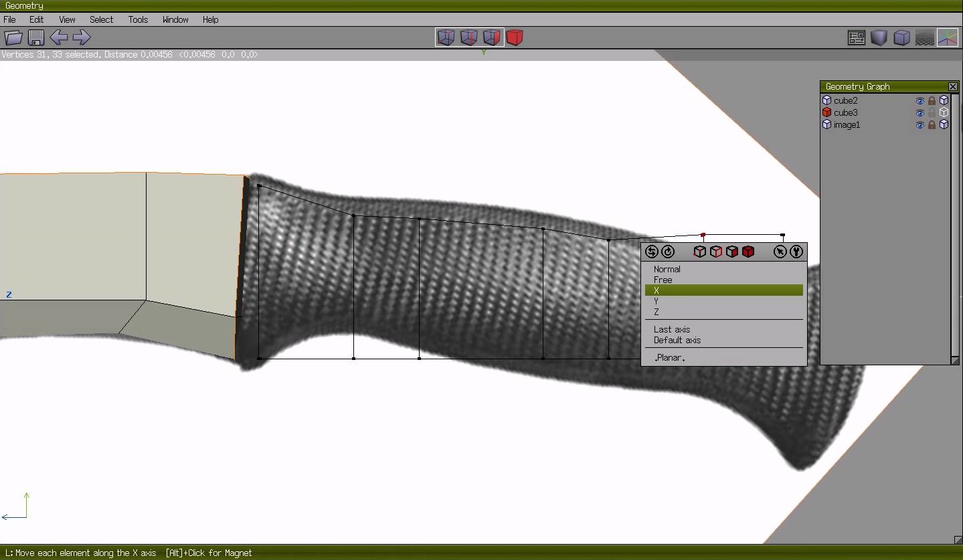Click the undo icon in the context menu strip

click(x=650, y=252)
